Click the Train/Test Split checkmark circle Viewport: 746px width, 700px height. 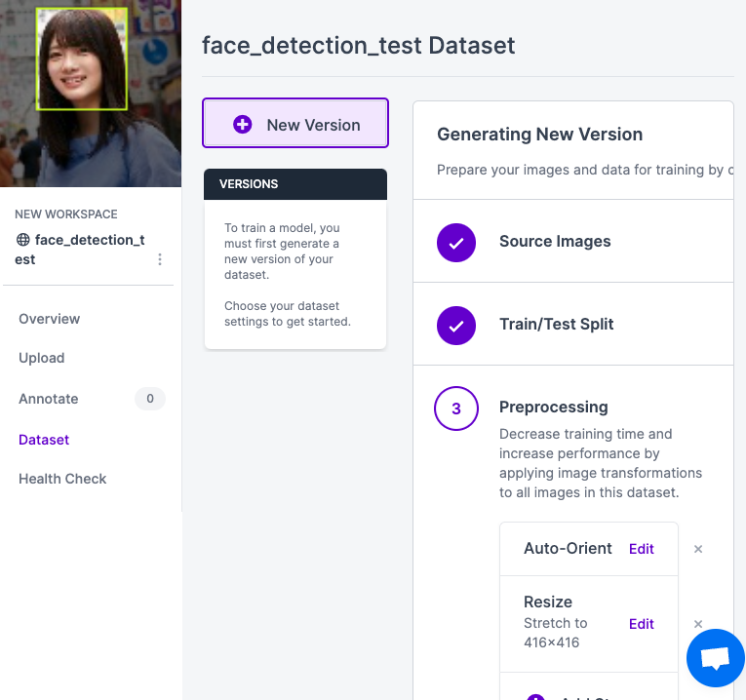455,325
